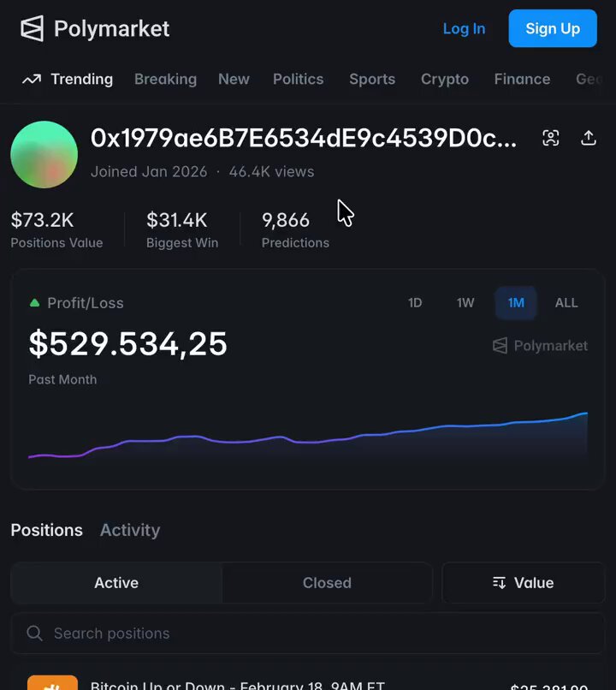Click the profile avatar picture
616x690 pixels.
(x=44, y=154)
